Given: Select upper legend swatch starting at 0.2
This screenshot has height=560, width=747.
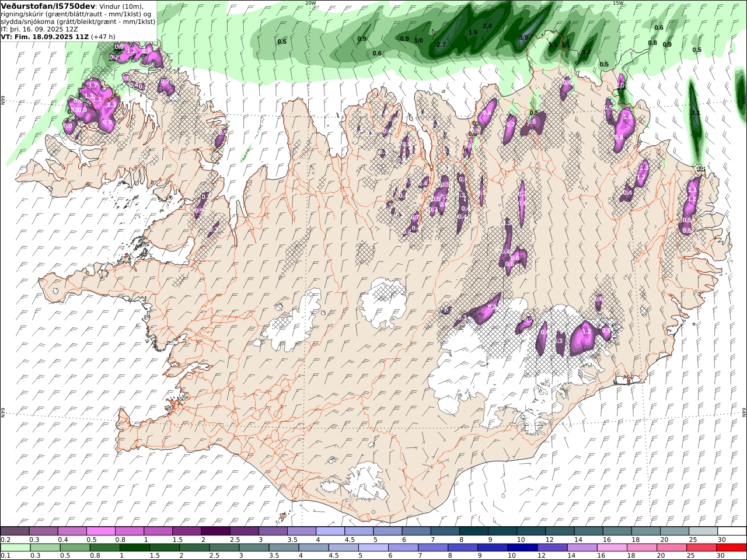Looking at the screenshot, I should click(x=15, y=531).
